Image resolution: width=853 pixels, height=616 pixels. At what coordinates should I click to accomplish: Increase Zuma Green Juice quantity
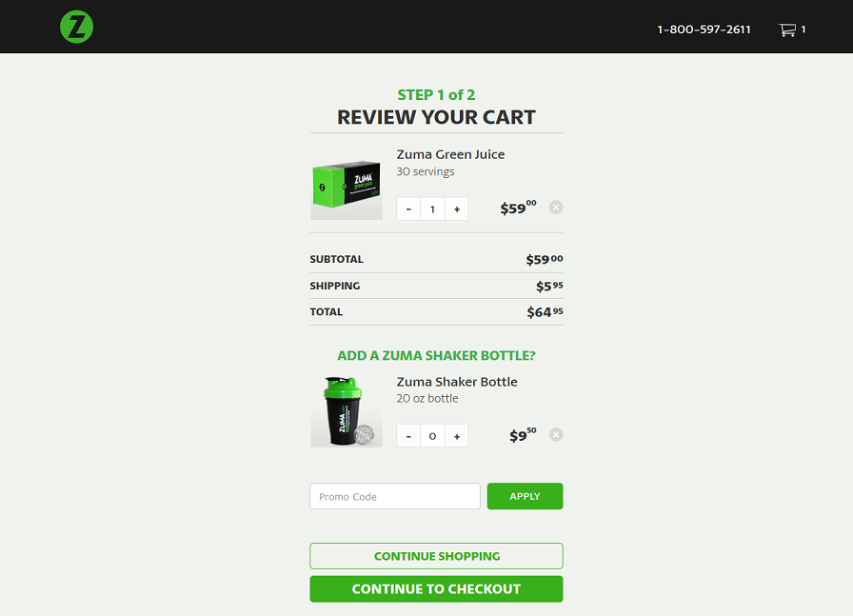[x=457, y=209]
